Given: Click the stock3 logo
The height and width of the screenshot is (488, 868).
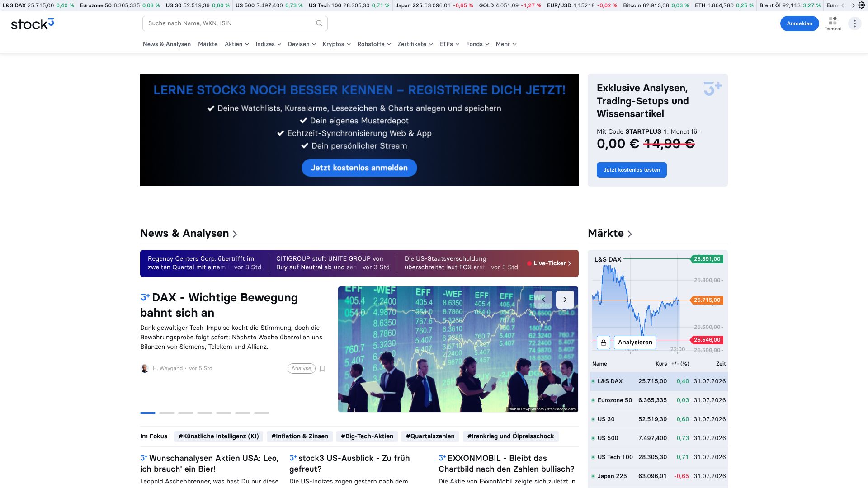Looking at the screenshot, I should point(32,24).
